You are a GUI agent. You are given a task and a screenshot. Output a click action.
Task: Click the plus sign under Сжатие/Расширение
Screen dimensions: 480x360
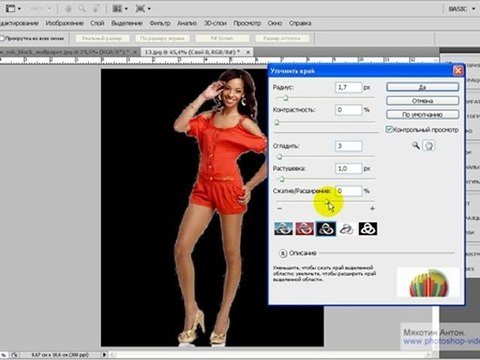372,209
